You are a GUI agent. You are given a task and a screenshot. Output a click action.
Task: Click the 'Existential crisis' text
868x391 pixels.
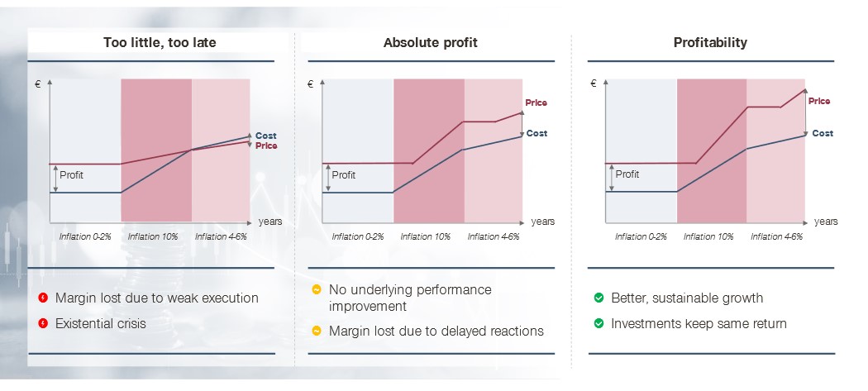coord(101,323)
